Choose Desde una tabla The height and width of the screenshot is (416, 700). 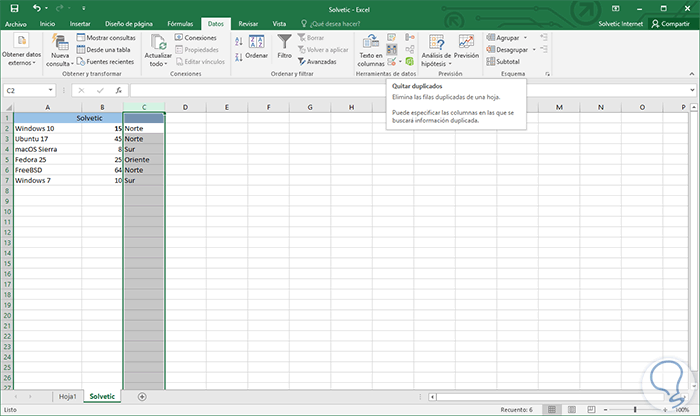103,50
